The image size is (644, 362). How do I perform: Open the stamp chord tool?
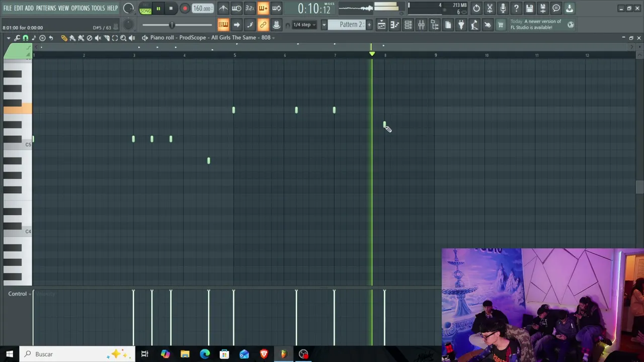(x=42, y=38)
